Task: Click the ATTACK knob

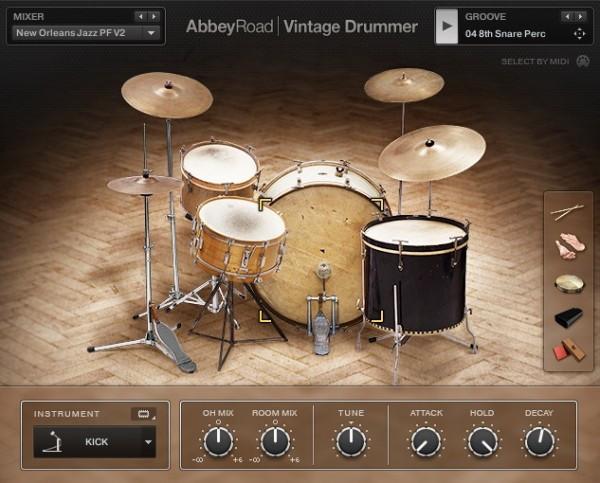Action: [426, 441]
